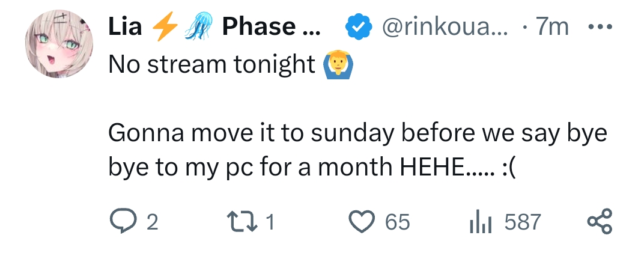Click the like count 65
Image resolution: width=644 pixels, height=253 pixels.
tap(397, 222)
